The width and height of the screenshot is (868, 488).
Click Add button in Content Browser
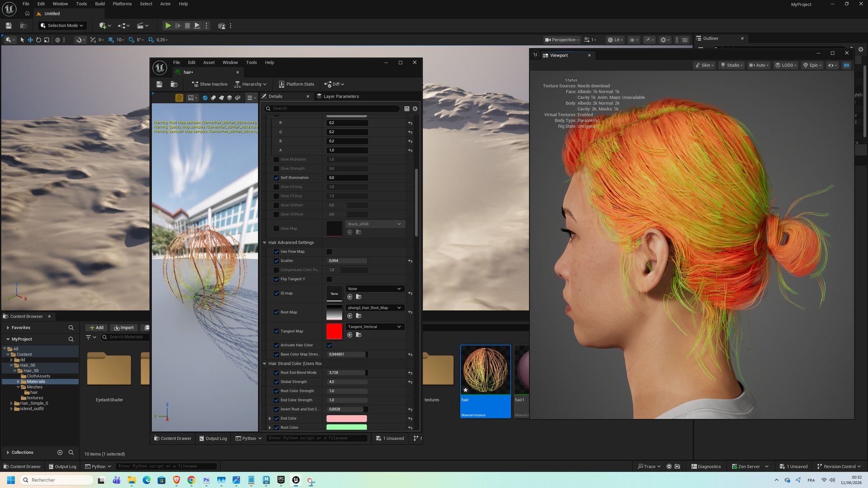(x=96, y=328)
